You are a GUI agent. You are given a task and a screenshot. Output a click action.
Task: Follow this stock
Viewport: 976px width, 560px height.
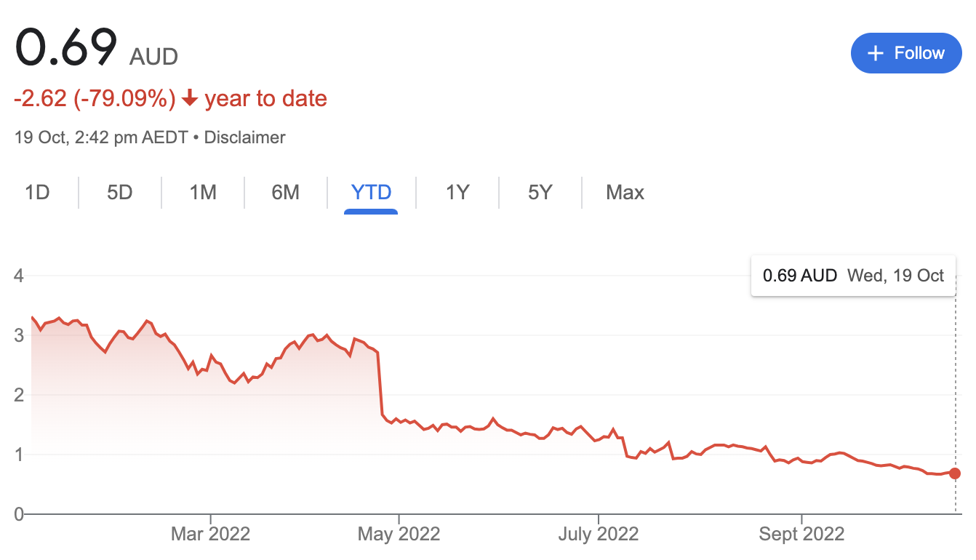point(906,53)
